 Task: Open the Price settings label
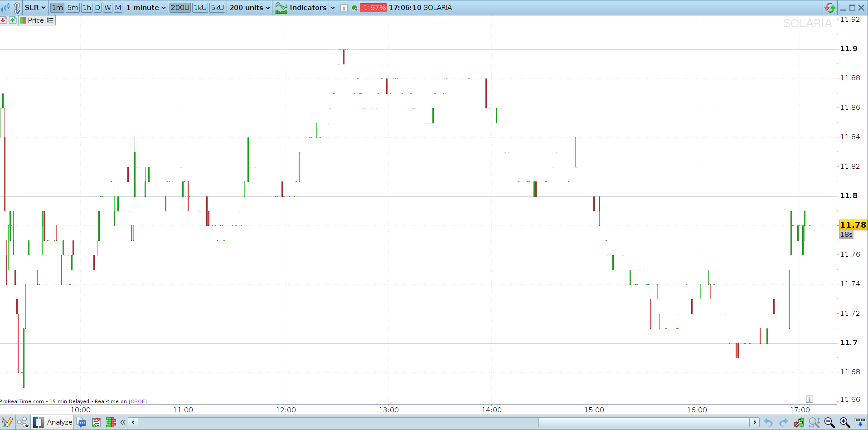pos(36,20)
